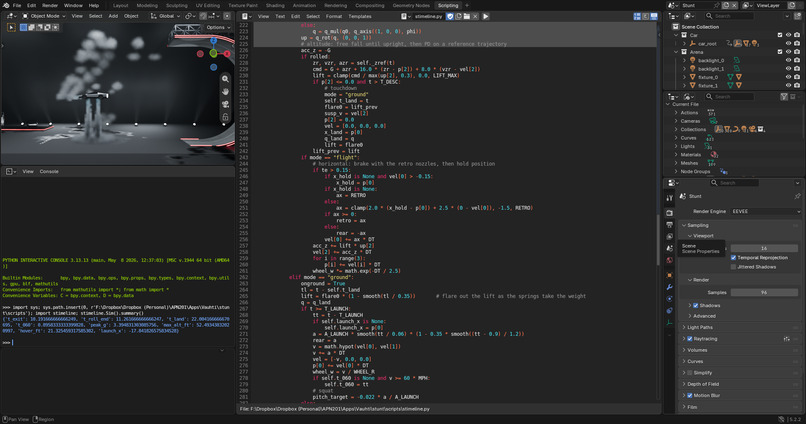This screenshot has width=806, height=424.
Task: Open the Object Mode dropdown
Action: click(43, 16)
